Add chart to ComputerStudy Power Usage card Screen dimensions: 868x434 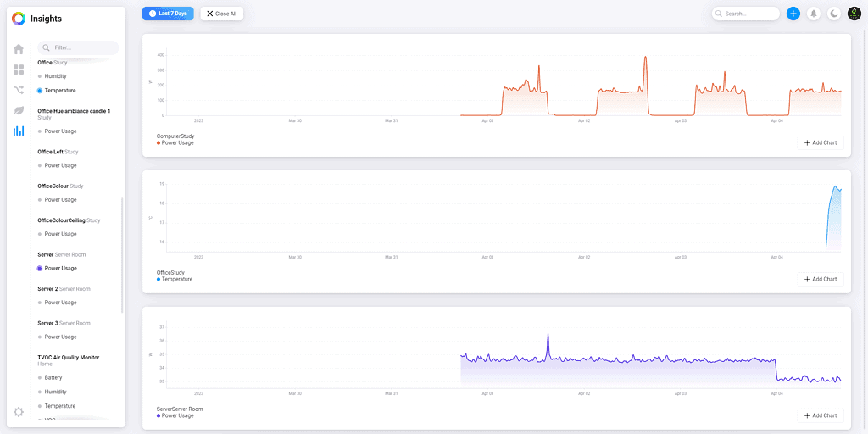tap(820, 142)
